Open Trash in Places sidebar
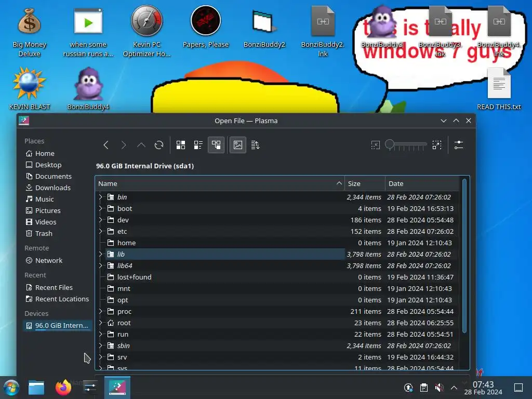This screenshot has width=532, height=399. click(57, 233)
